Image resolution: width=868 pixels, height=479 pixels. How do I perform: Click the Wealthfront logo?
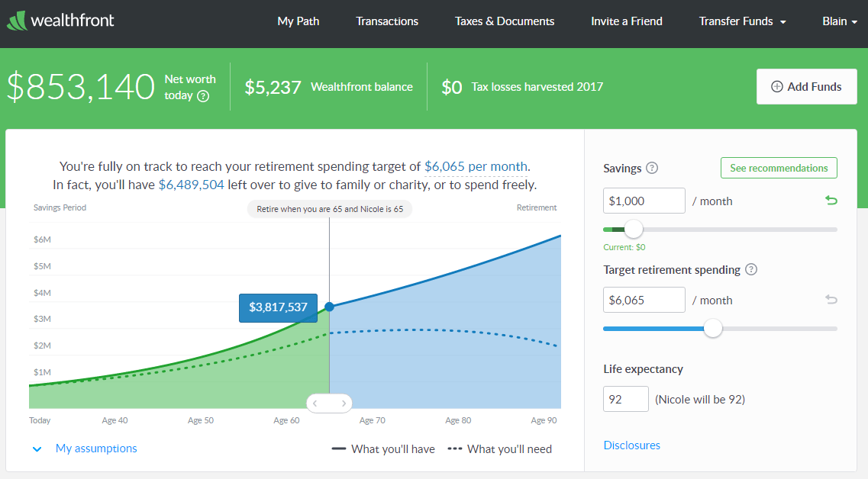click(60, 21)
